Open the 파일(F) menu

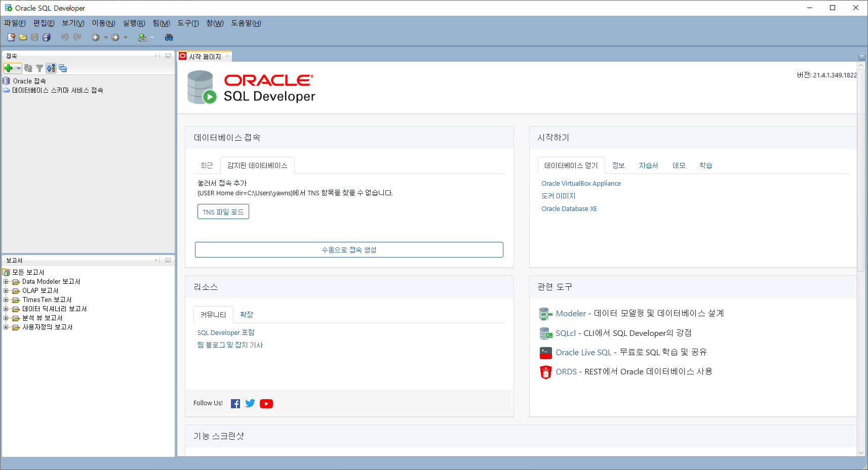[x=15, y=23]
